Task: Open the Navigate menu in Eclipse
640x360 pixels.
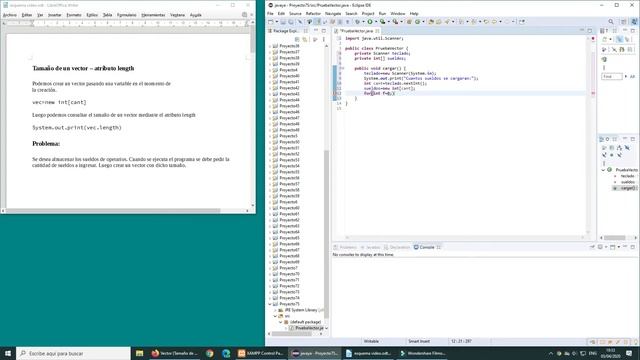Action: (333, 13)
